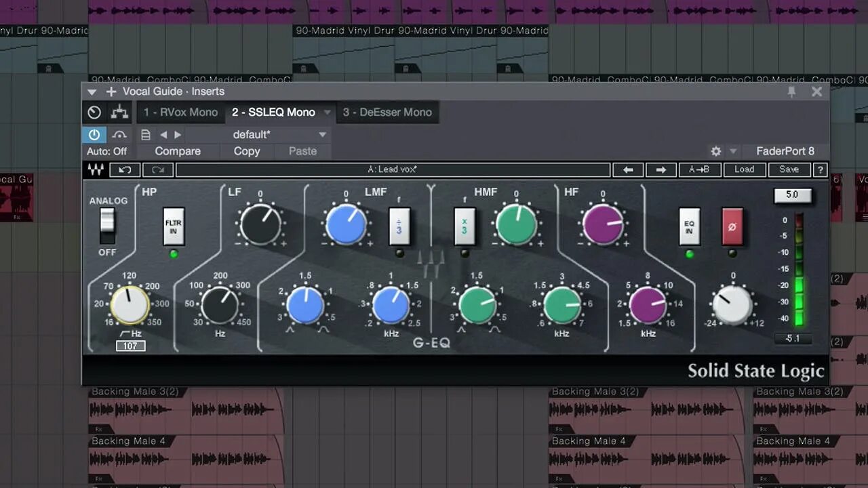Image resolution: width=868 pixels, height=488 pixels.
Task: Switch to 3 - DeEsser Mono tab
Action: [x=387, y=113]
